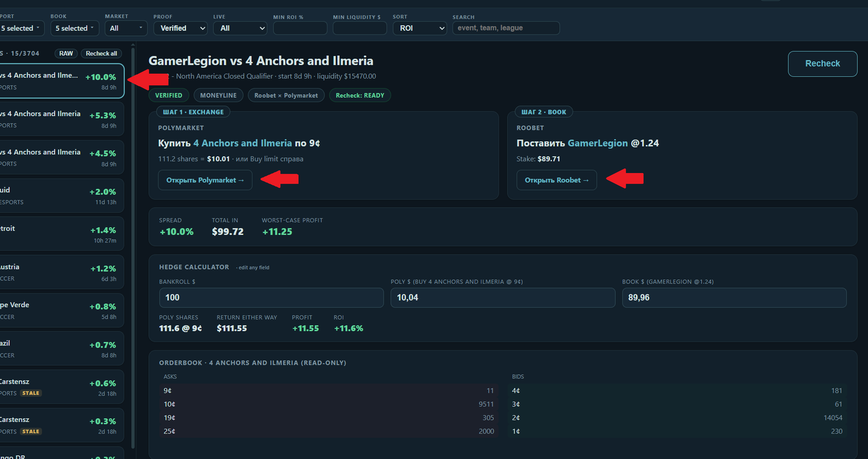This screenshot has width=868, height=459.
Task: Click the 19¢ ask row in orderbook
Action: [329, 418]
